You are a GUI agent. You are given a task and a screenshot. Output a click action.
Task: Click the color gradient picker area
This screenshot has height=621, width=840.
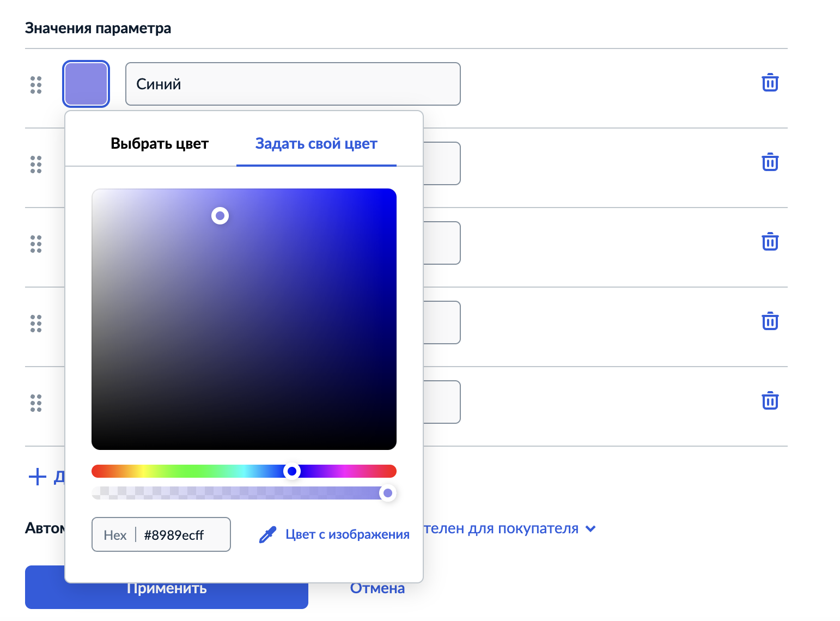coord(244,319)
